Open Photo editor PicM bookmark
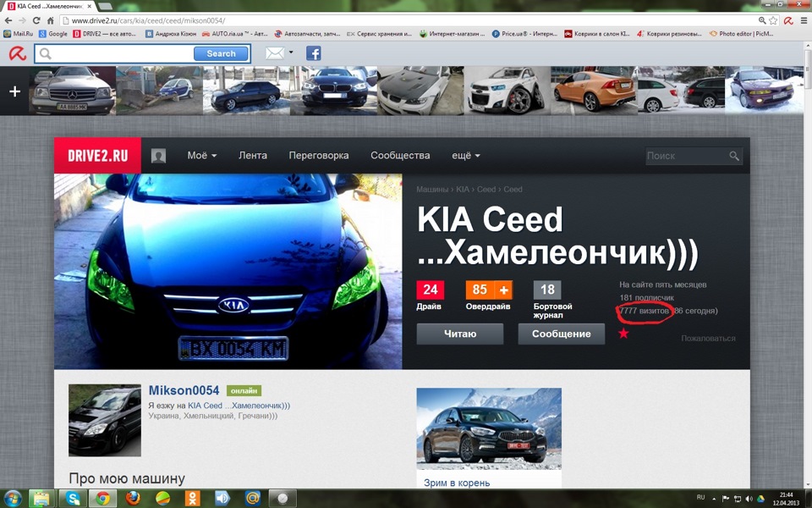 tap(742, 34)
